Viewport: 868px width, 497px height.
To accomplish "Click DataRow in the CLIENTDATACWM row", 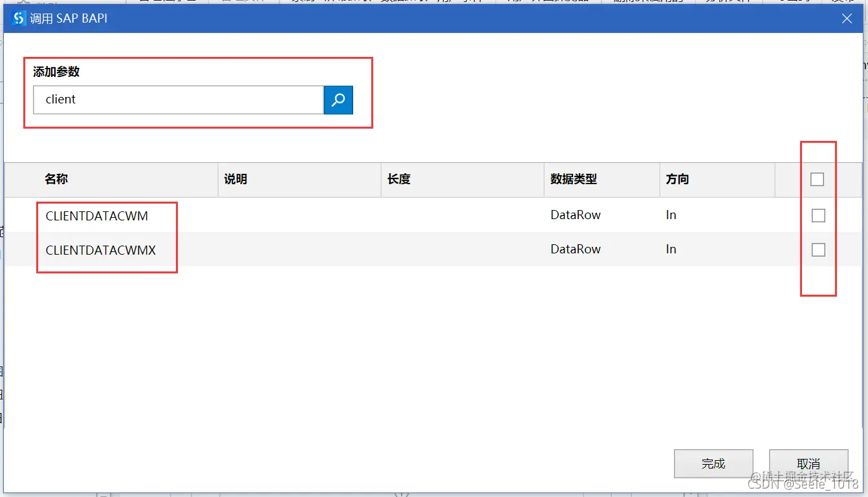I will [576, 215].
